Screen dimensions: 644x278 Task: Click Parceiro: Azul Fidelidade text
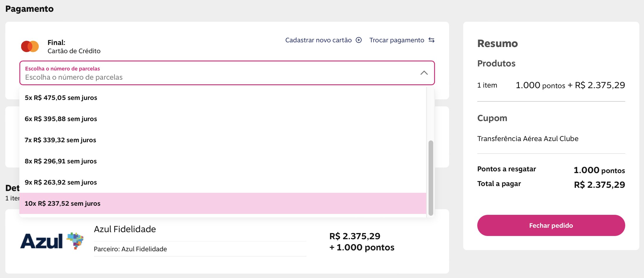click(130, 249)
